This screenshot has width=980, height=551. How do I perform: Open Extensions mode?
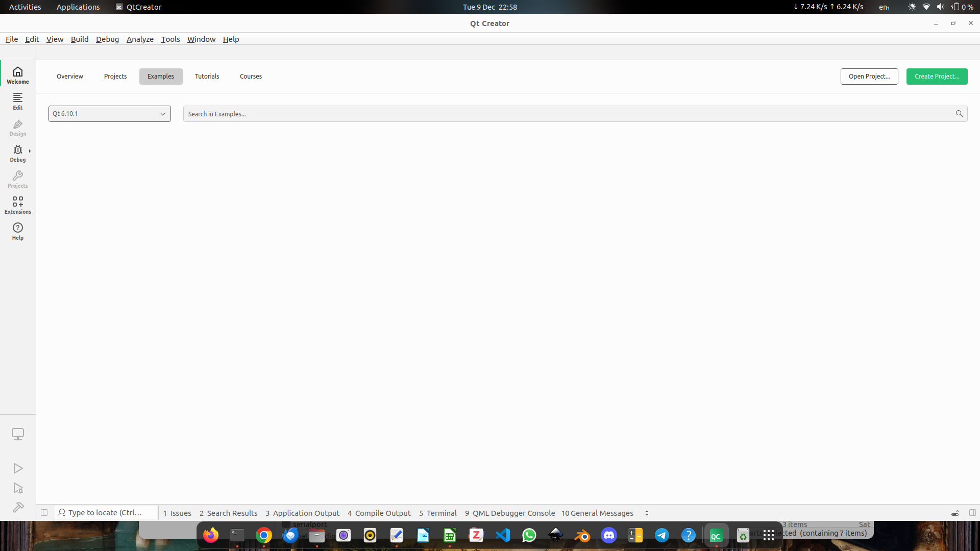coord(18,205)
